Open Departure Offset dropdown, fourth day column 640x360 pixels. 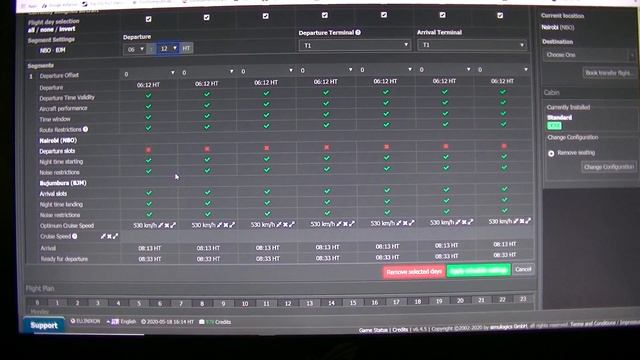[326, 70]
